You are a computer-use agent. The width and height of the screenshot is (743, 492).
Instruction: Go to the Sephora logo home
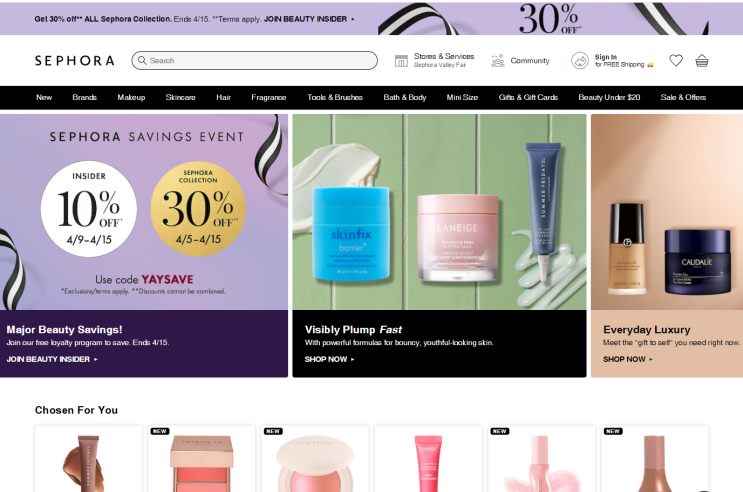click(75, 61)
